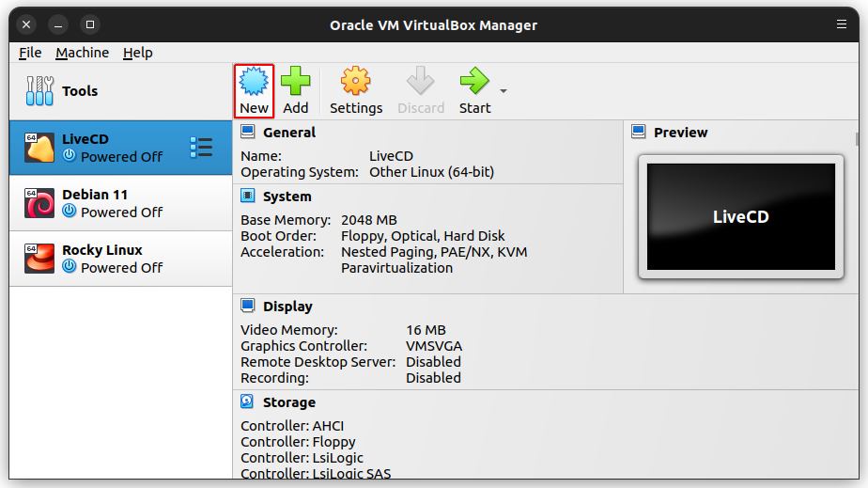The image size is (868, 488).
Task: Open the LiveCD machine tools list menu
Action: 201,148
